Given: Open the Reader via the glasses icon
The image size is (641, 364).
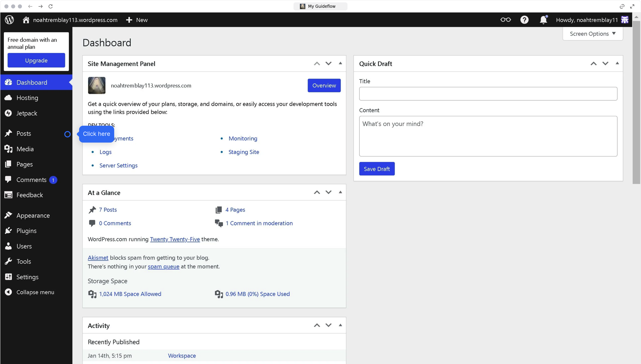Looking at the screenshot, I should 505,20.
